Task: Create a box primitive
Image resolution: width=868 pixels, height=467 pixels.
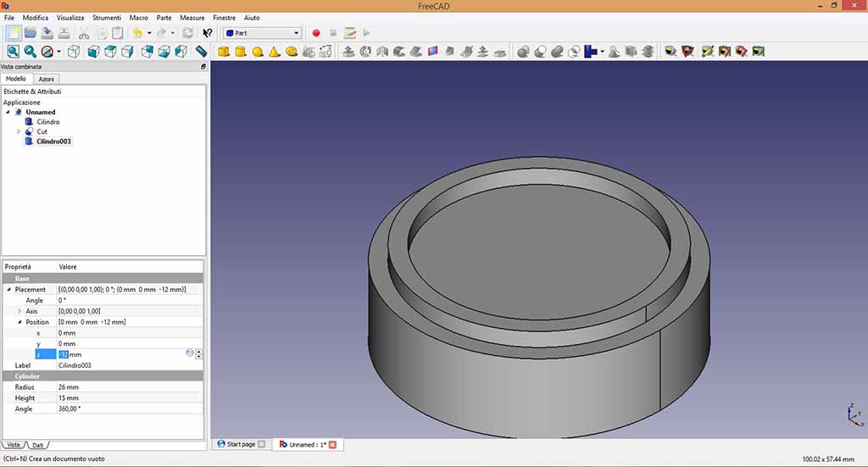Action: pyautogui.click(x=224, y=52)
